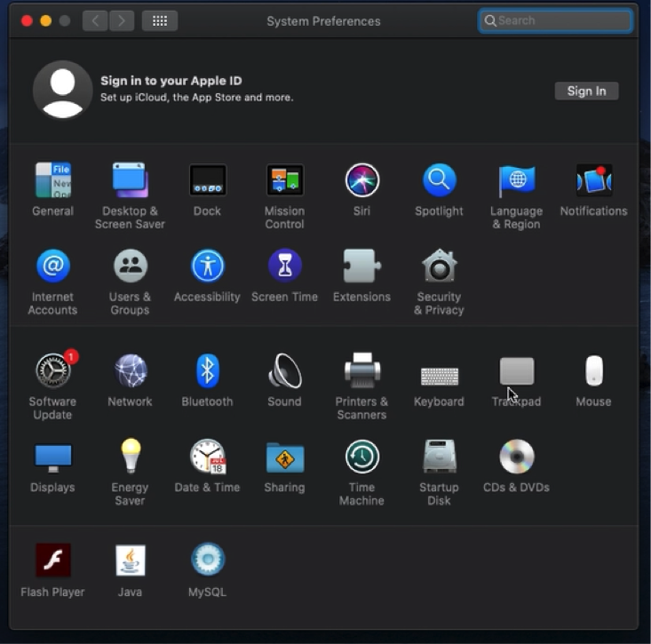Select the Mission Control icon

pyautogui.click(x=284, y=181)
